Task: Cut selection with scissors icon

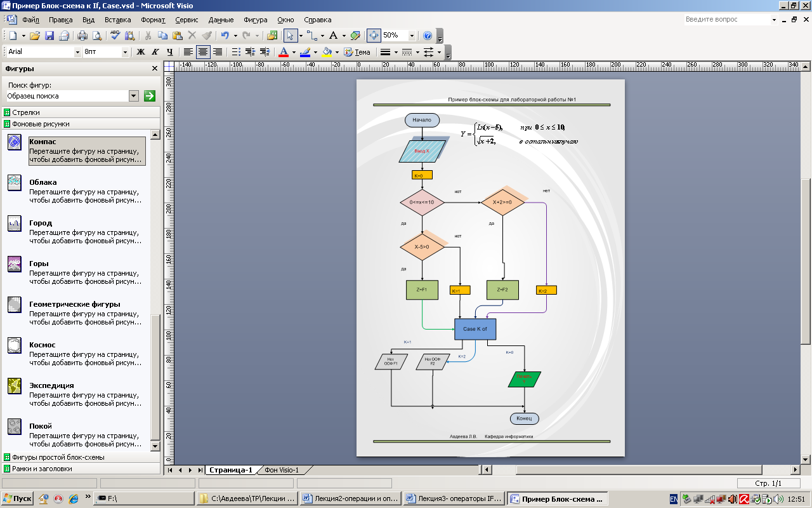Action: (148, 36)
